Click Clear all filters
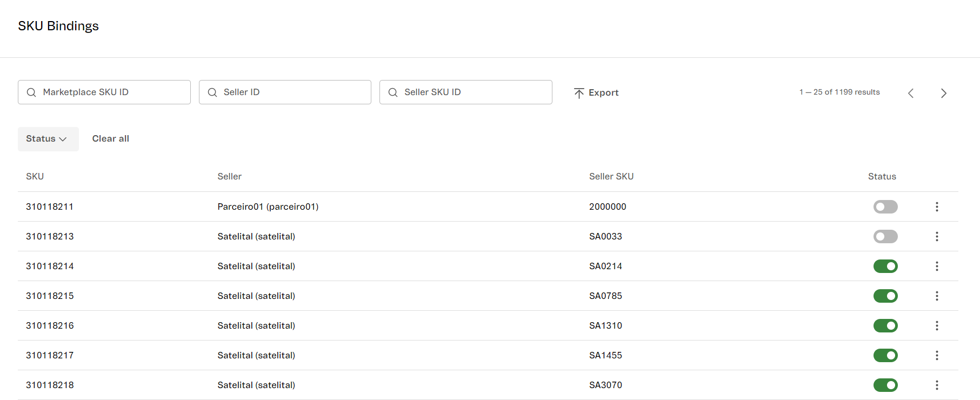Screen dimensions: 980x400 (x=110, y=139)
